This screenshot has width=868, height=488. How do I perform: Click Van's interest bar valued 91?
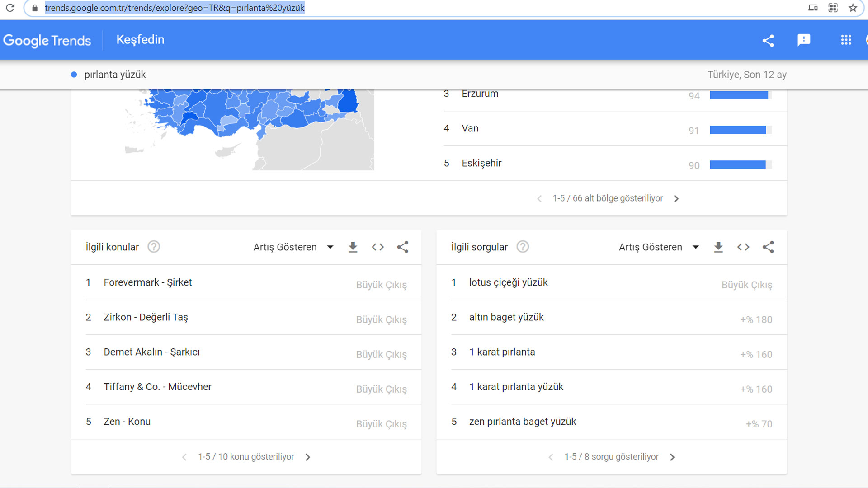(741, 130)
